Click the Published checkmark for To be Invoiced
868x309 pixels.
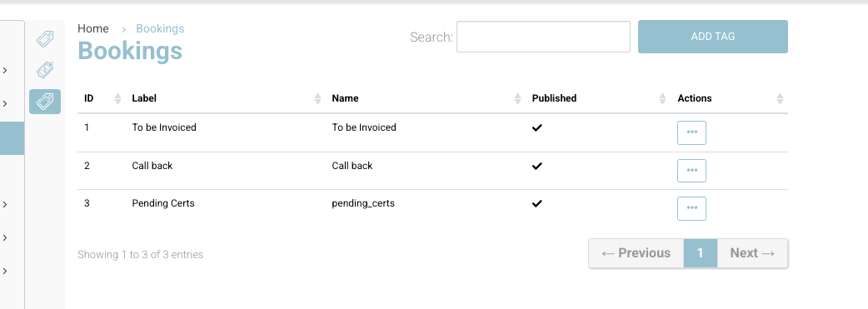point(537,127)
